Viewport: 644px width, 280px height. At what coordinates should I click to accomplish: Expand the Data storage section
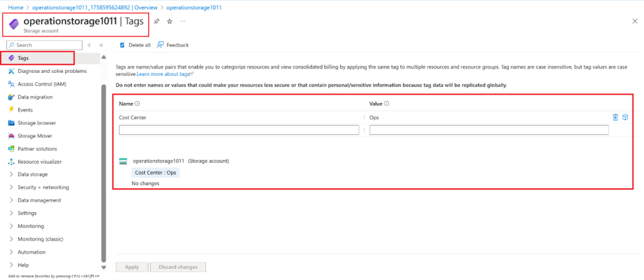tap(11, 175)
